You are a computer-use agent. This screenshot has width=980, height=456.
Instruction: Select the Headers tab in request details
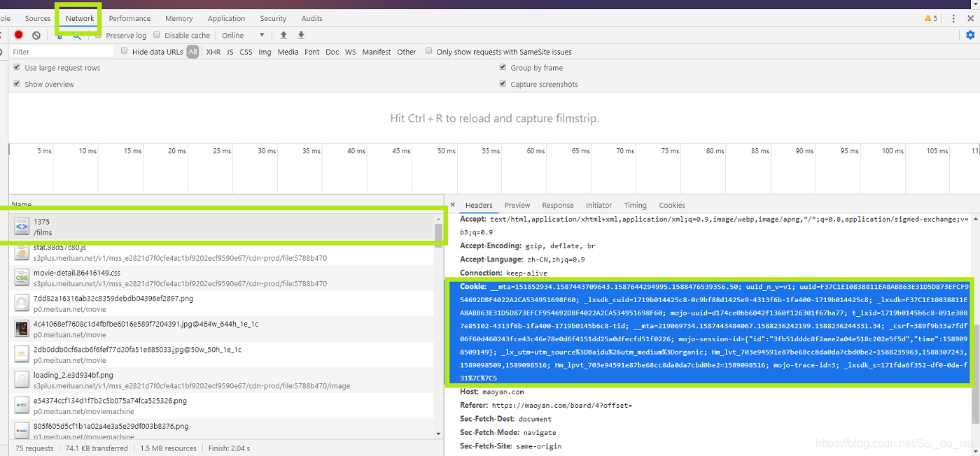click(479, 205)
